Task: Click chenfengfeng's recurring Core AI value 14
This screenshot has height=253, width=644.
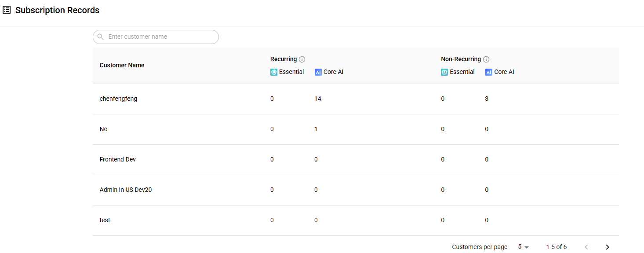Action: 318,99
